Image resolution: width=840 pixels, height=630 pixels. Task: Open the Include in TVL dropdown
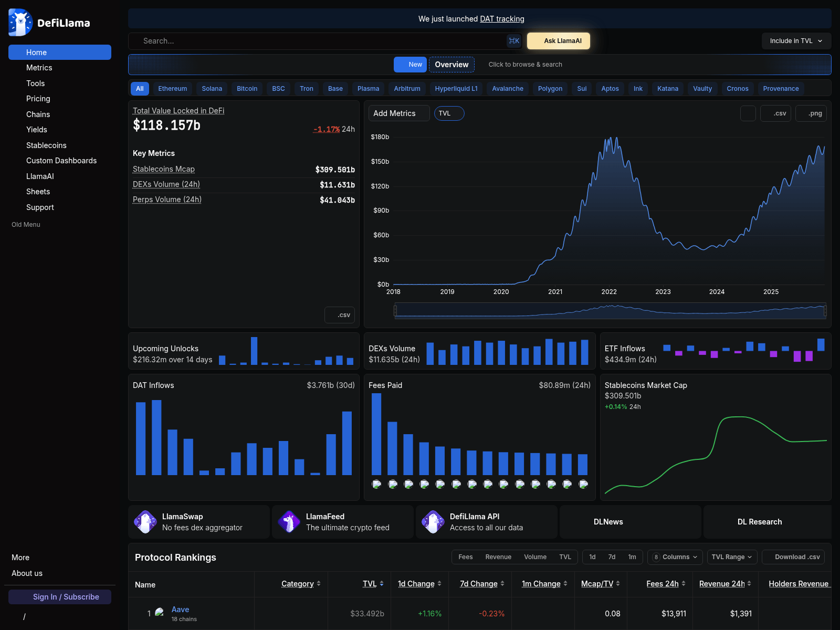point(796,41)
